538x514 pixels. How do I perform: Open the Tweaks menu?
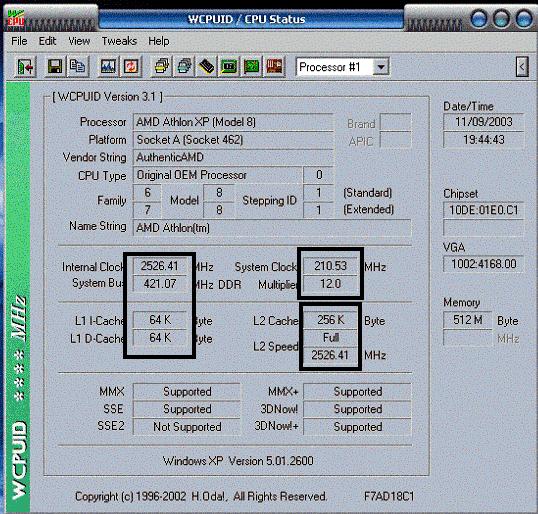[x=119, y=41]
